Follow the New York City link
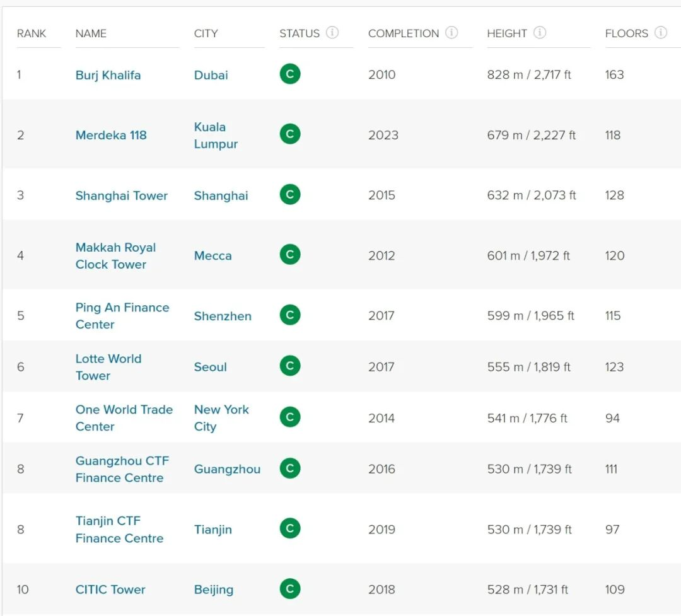The image size is (681, 616). tap(221, 418)
